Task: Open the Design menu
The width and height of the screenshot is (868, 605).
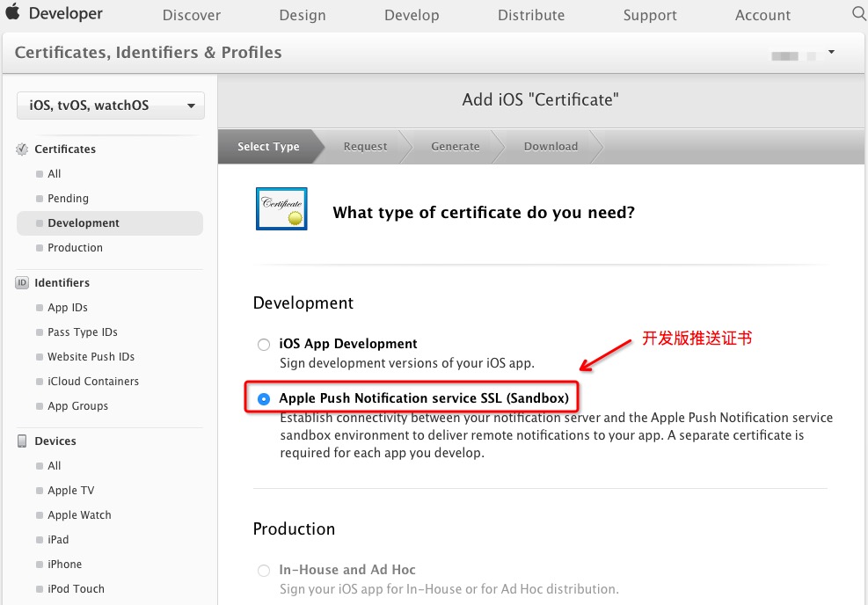Action: click(303, 15)
